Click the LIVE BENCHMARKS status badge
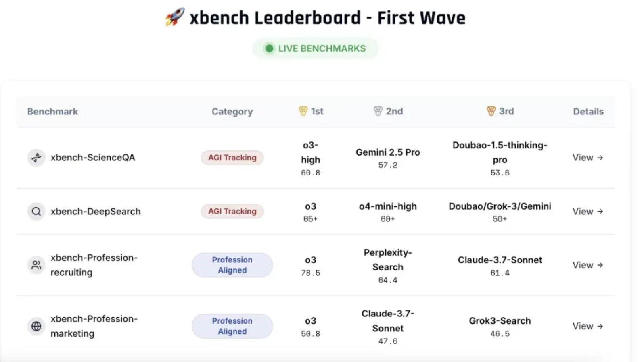The image size is (644, 362). pyautogui.click(x=315, y=48)
